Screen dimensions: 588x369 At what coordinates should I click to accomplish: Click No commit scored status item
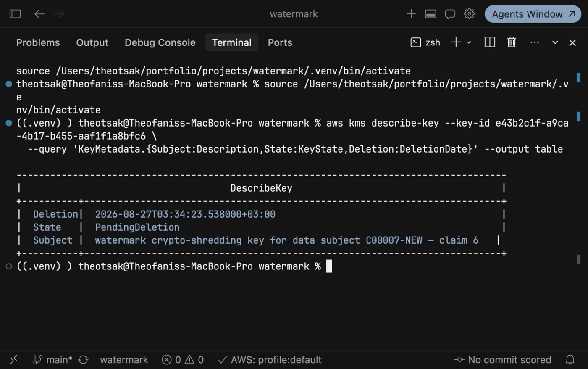click(x=503, y=360)
